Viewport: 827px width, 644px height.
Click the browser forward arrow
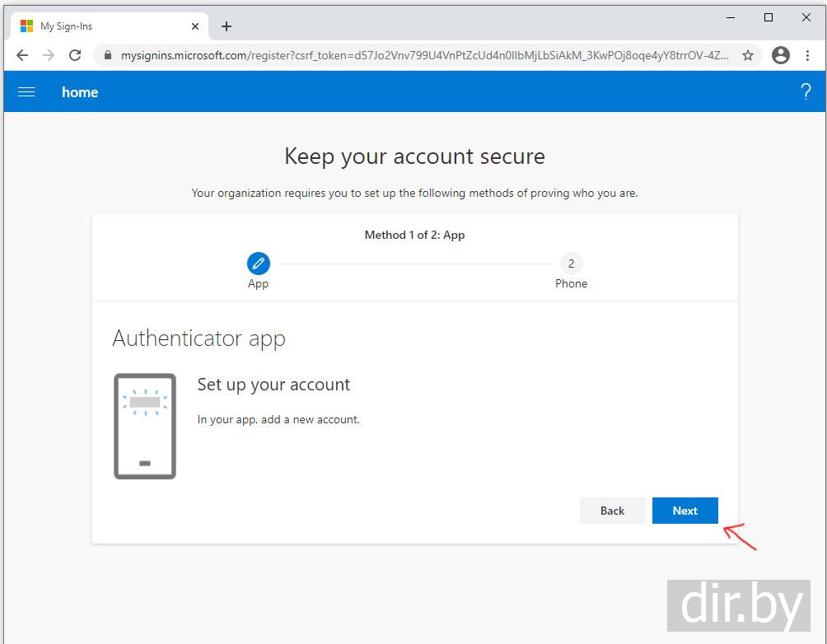[x=49, y=55]
